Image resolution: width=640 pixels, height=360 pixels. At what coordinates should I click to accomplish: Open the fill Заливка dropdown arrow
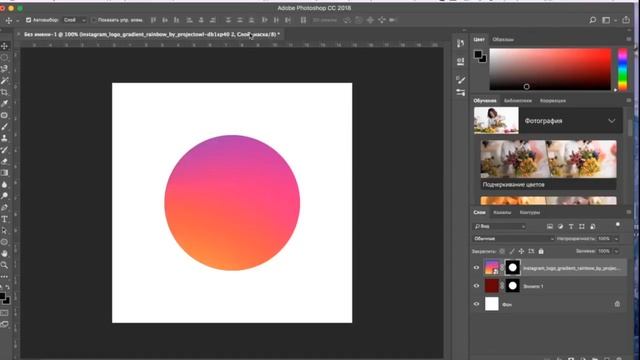pos(616,251)
